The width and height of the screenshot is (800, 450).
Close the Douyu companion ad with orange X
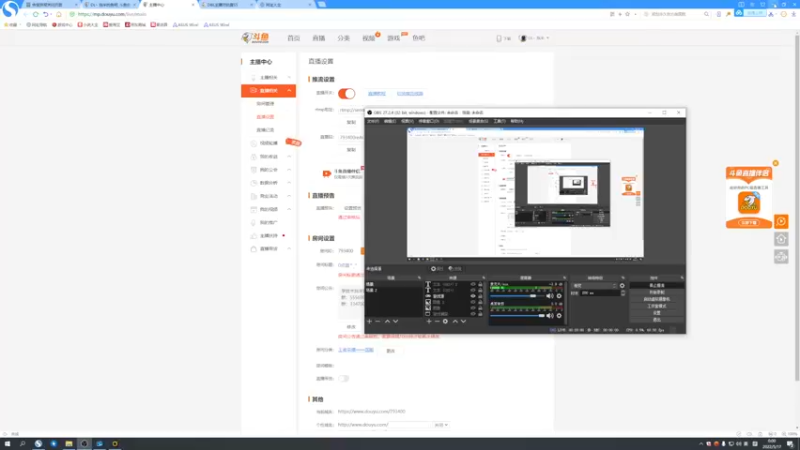(x=776, y=163)
